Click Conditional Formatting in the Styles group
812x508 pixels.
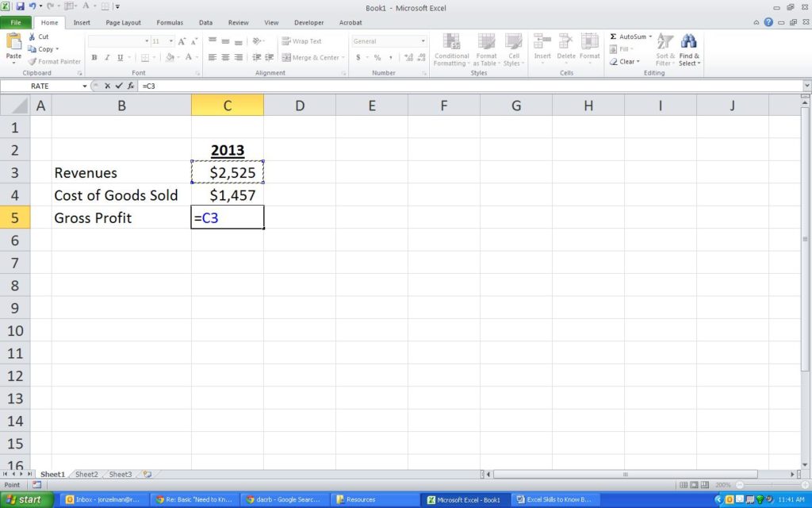[451, 51]
